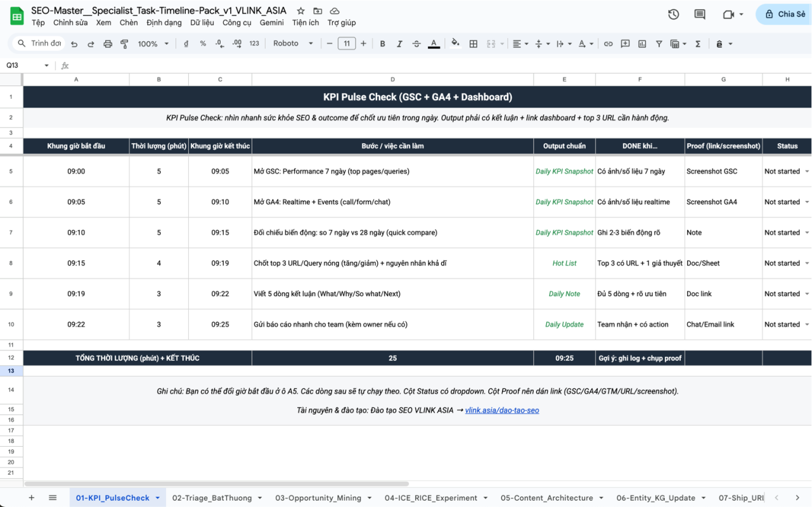812x507 pixels.
Task: Click the insert chart icon
Action: click(642, 44)
